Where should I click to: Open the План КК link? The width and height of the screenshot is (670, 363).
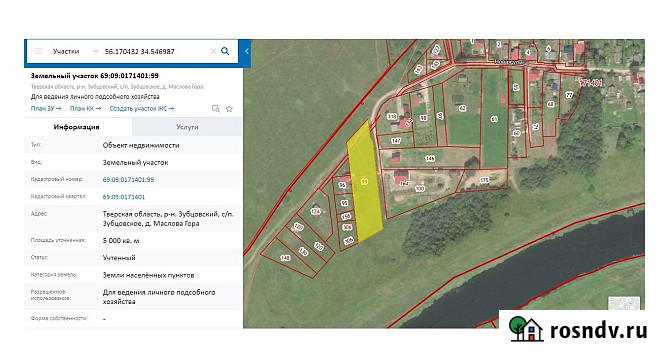(x=85, y=108)
